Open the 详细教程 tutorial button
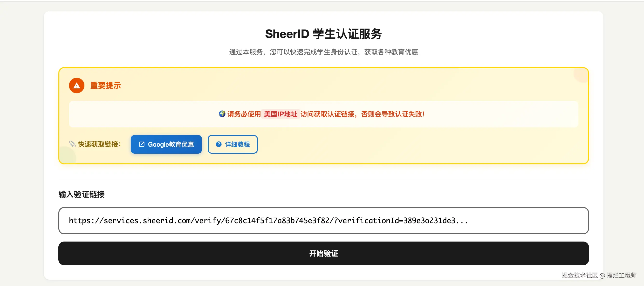Image resolution: width=644 pixels, height=286 pixels. click(233, 144)
